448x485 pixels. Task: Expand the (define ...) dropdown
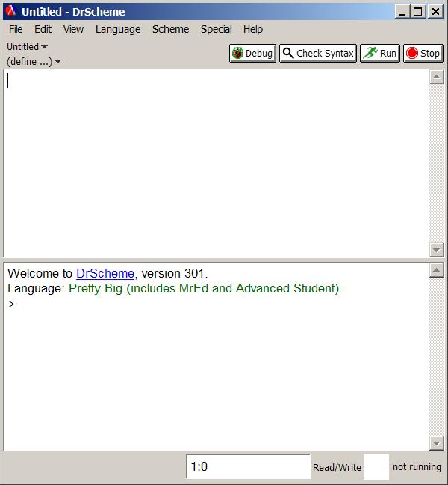[34, 61]
